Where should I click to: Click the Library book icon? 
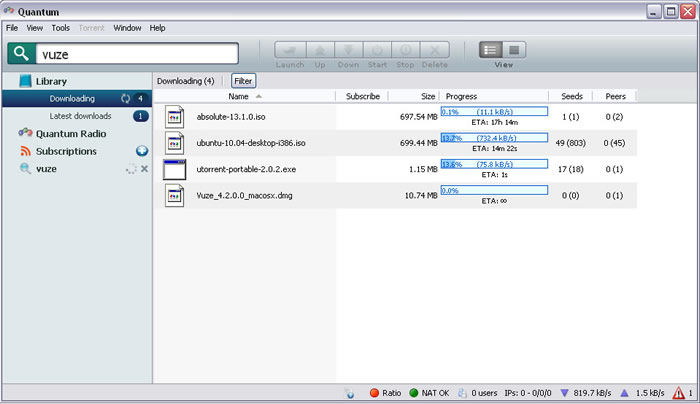[25, 81]
